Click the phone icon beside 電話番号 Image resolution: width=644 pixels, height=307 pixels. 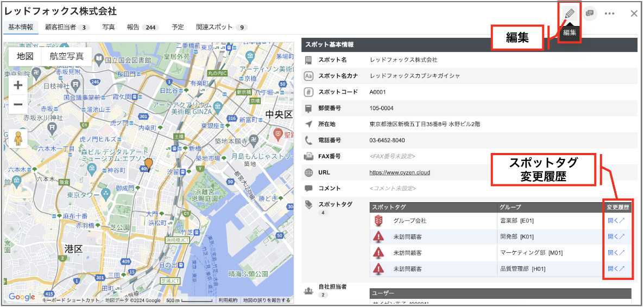(x=308, y=140)
